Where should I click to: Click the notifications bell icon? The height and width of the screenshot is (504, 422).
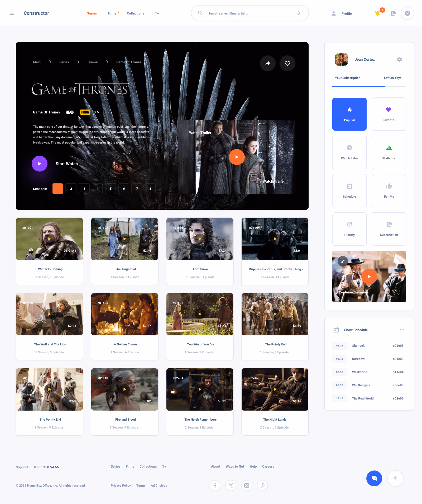tap(377, 13)
